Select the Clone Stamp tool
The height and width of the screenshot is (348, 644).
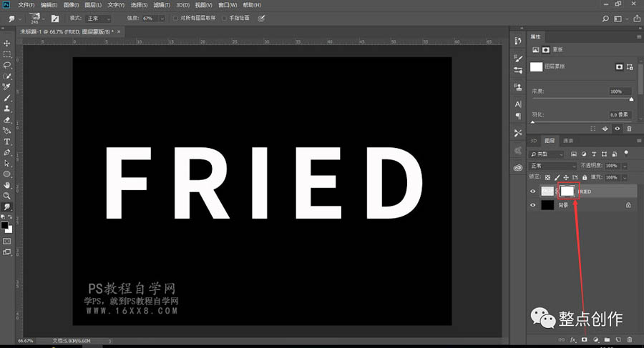pos(7,109)
